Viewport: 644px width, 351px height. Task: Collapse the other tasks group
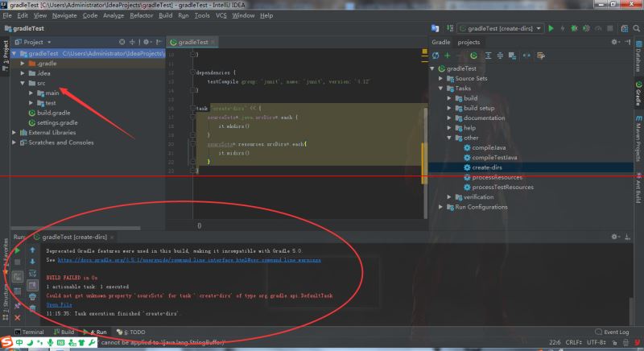click(449, 138)
